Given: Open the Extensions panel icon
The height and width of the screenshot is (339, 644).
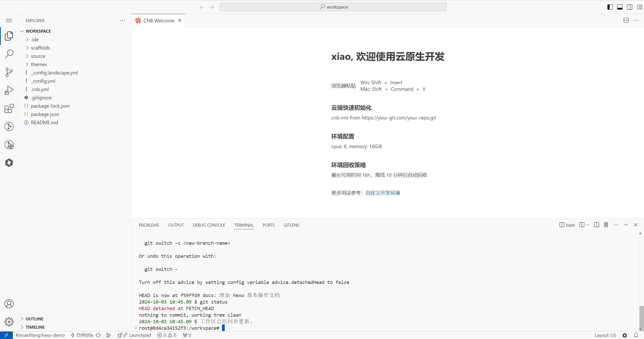Looking at the screenshot, I should tap(9, 109).
